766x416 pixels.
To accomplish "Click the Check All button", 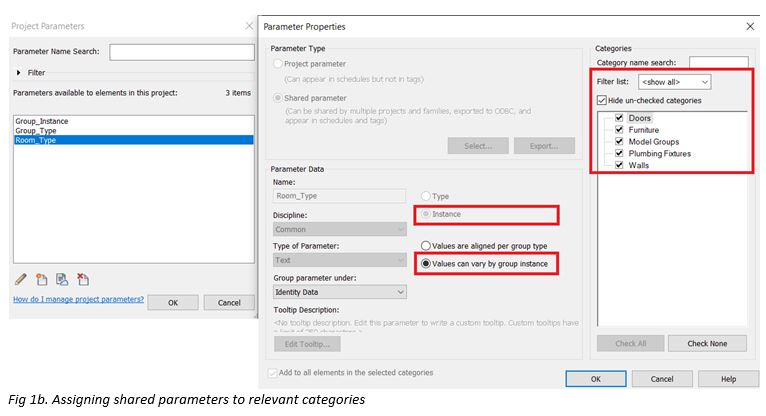I will pos(631,343).
